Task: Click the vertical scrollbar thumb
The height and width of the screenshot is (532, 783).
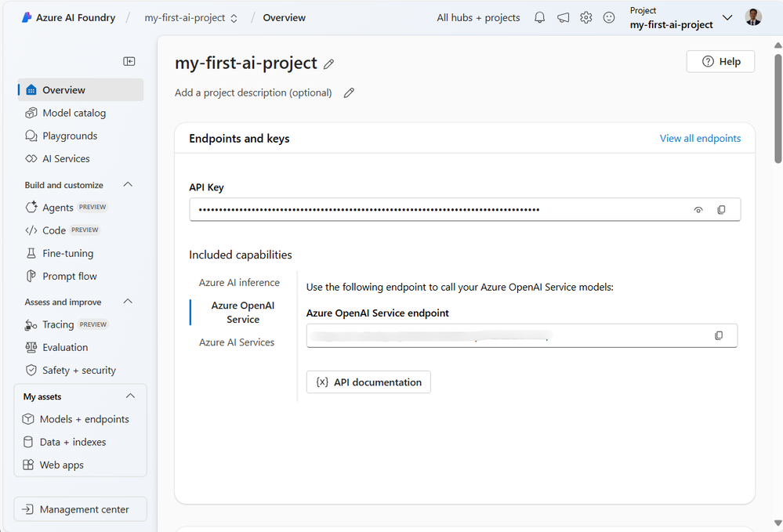Action: pos(778,107)
